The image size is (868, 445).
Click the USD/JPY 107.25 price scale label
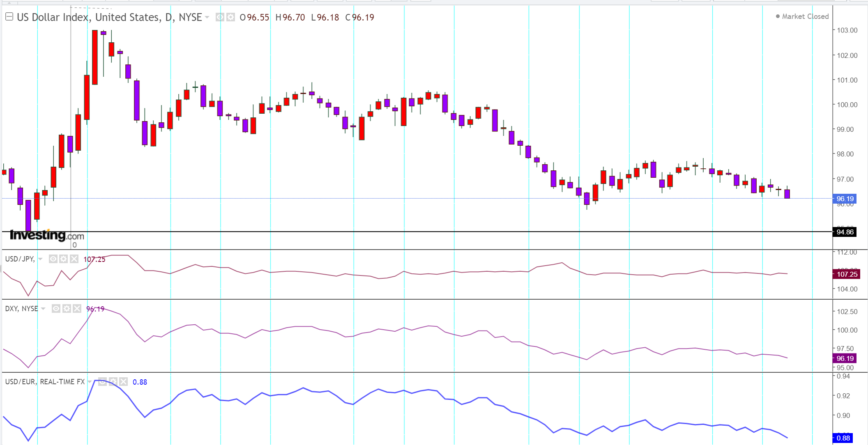[847, 274]
